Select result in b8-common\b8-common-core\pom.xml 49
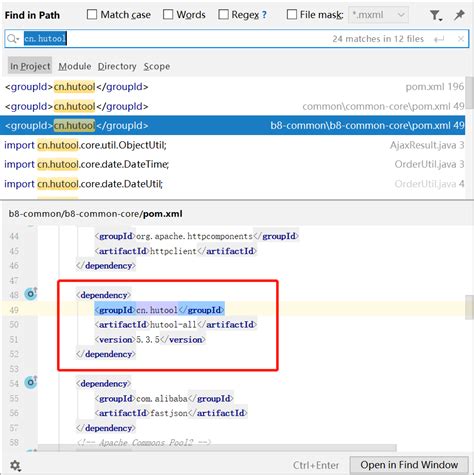Image resolution: width=474 pixels, height=475 pixels. coord(233,126)
